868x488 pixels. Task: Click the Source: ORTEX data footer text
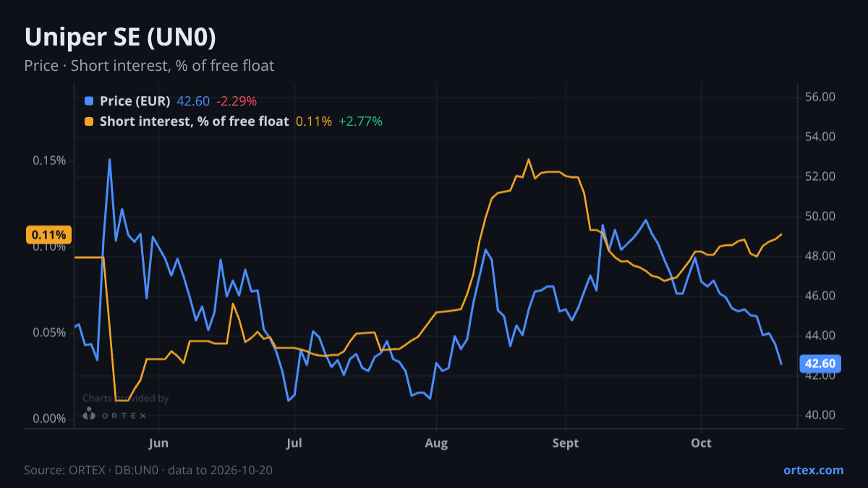click(x=148, y=470)
